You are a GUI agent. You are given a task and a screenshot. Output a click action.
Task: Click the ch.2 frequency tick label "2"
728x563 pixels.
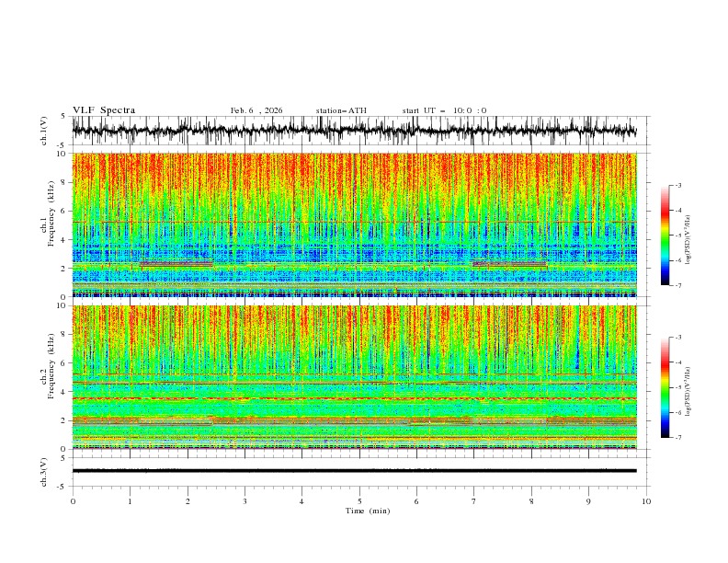click(x=64, y=420)
